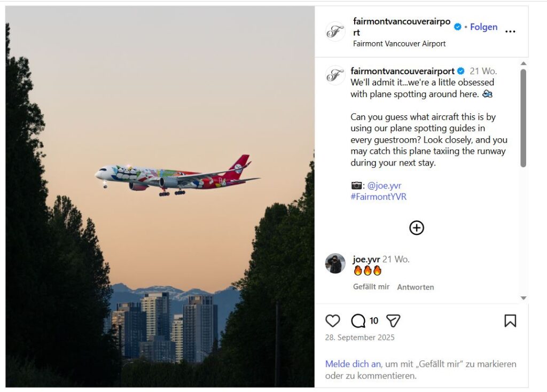Share post using paper plane icon
547x392 pixels.
point(393,321)
